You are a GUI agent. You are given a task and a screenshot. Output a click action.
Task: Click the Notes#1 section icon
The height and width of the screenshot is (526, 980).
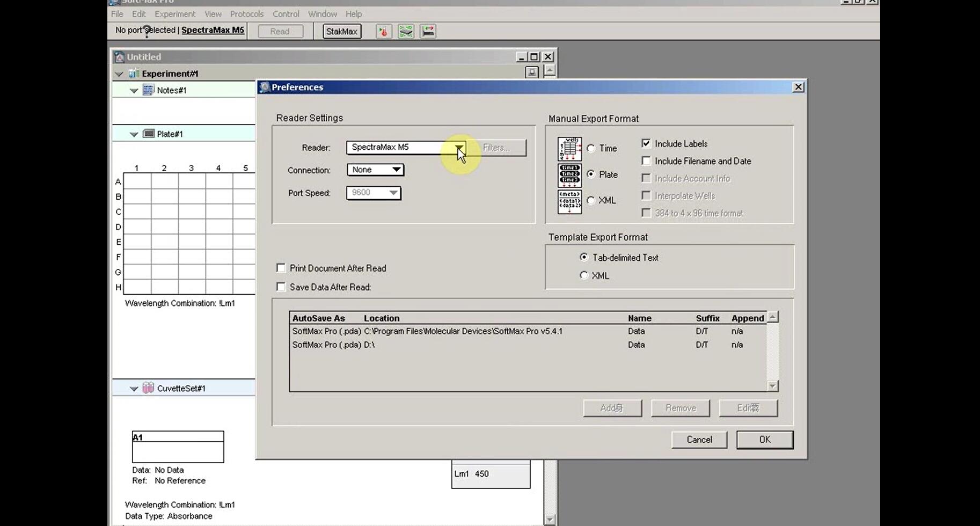coord(148,90)
